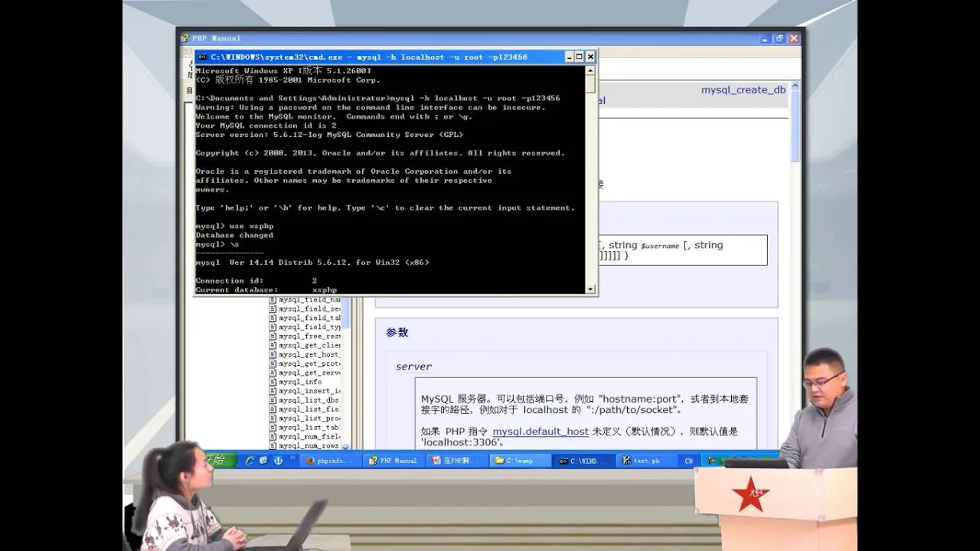Click the 'mysql> use xsphp' command line

(234, 227)
